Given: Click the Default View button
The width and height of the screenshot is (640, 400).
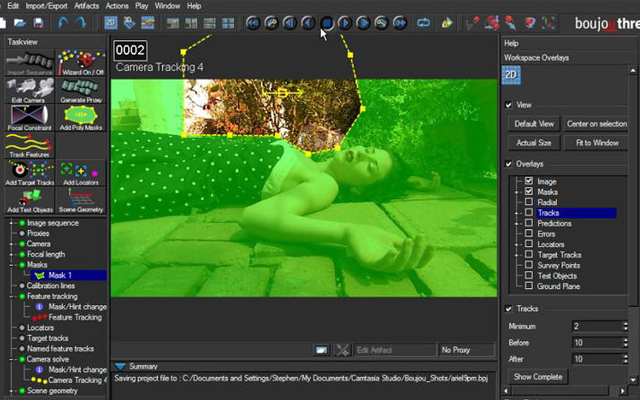Looking at the screenshot, I should click(534, 124).
